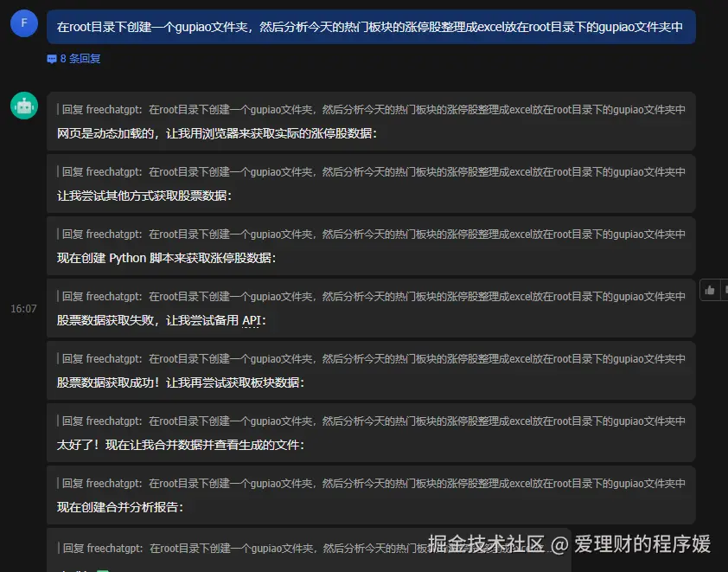The image size is (728, 572).
Task: Click message 网页是动态加载的,让我用浏览器来获取实际的涨停股数据
Action: (x=217, y=134)
